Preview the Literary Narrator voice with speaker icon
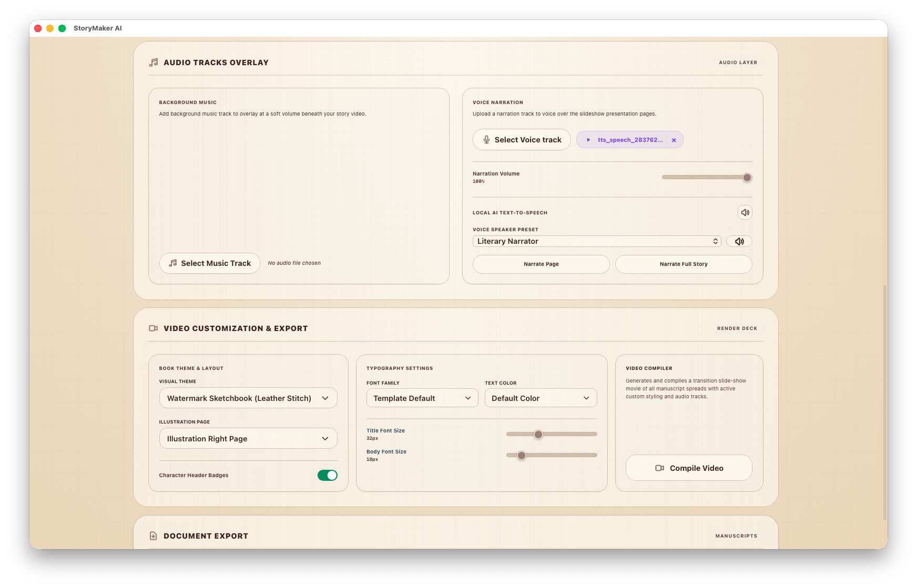917x588 pixels. click(x=739, y=241)
